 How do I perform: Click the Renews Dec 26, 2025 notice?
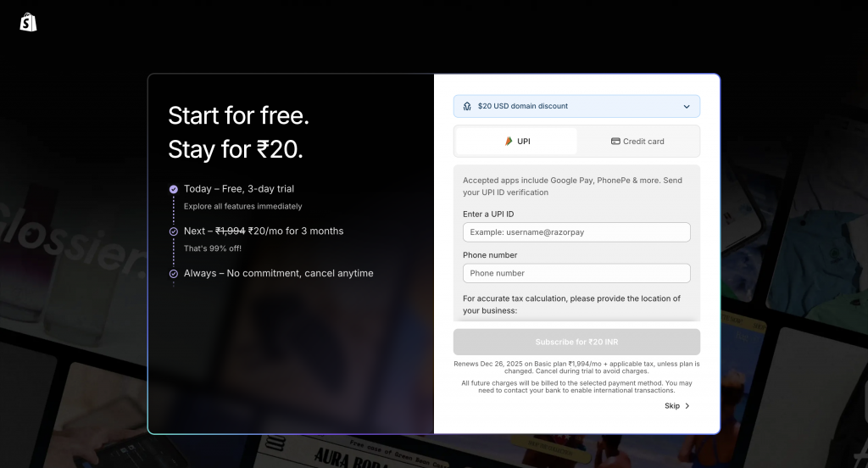576,367
